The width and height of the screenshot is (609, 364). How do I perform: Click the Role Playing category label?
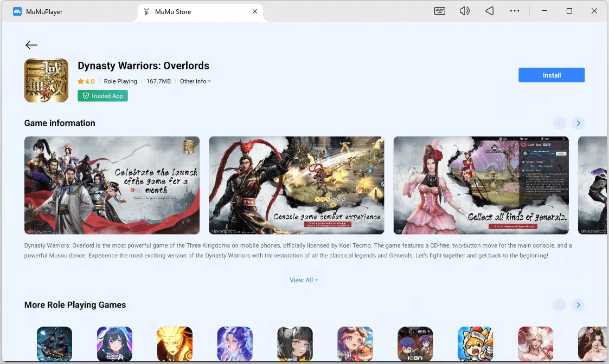pyautogui.click(x=120, y=81)
